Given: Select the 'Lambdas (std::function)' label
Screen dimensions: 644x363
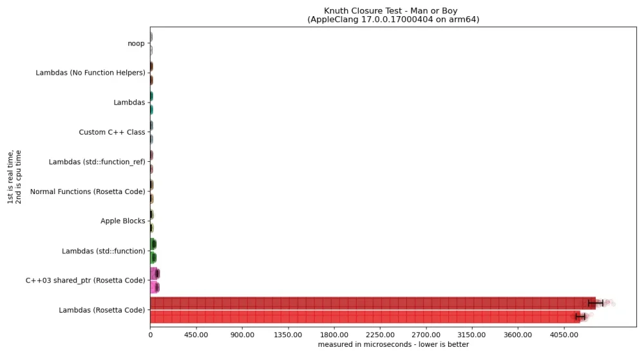Looking at the screenshot, I should [103, 251].
